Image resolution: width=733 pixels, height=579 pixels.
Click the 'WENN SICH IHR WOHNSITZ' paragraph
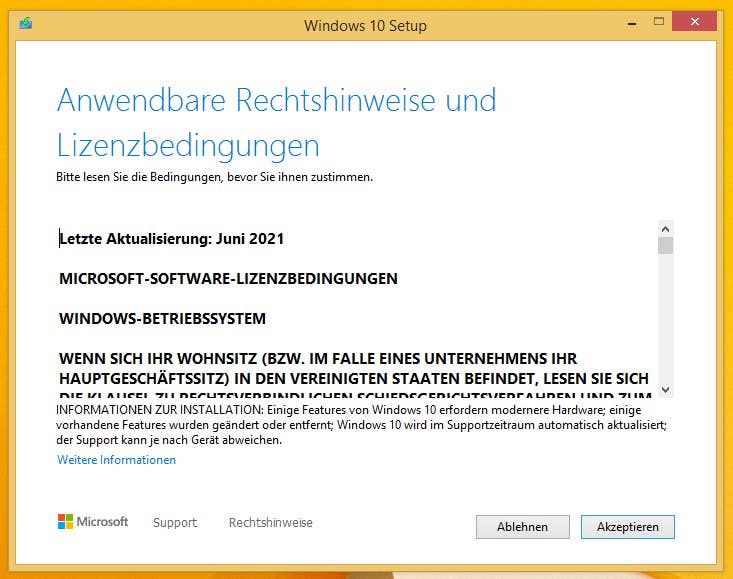(x=355, y=374)
